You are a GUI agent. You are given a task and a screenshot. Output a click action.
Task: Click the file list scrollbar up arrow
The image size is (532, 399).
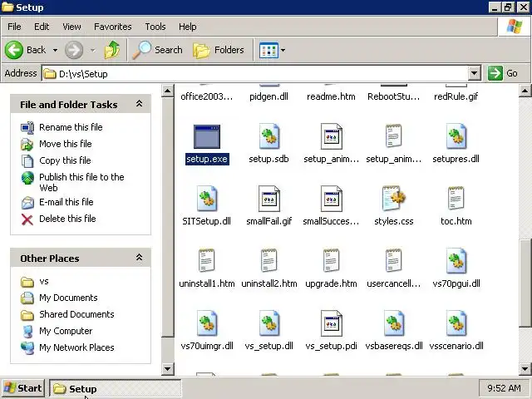525,91
